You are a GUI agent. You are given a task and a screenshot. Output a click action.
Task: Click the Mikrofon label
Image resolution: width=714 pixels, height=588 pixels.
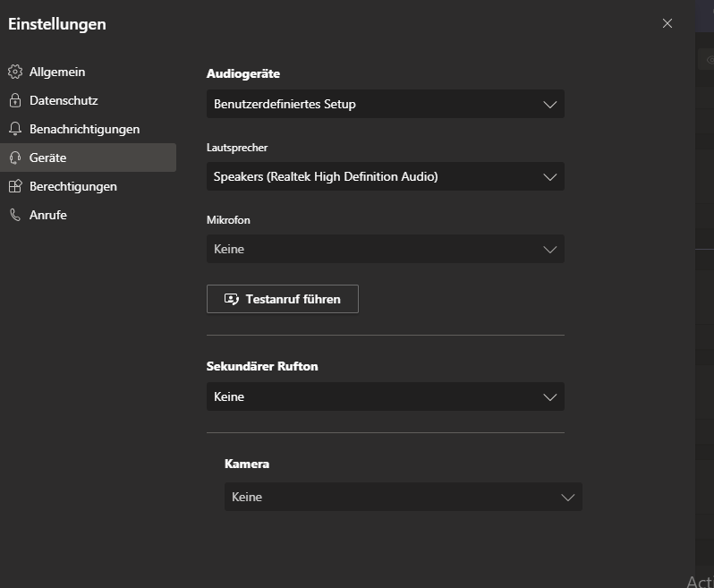click(228, 220)
